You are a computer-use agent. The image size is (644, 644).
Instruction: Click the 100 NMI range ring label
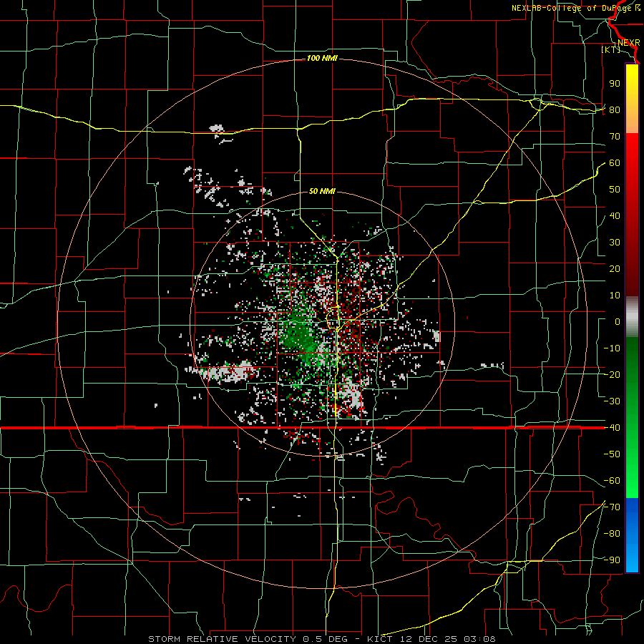pyautogui.click(x=322, y=59)
